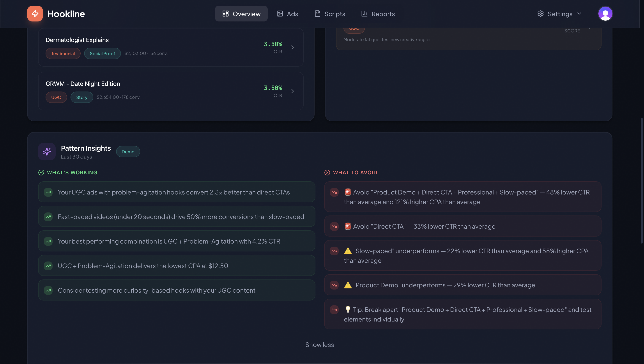
Task: Collapse insights with Show less
Action: pyautogui.click(x=320, y=345)
